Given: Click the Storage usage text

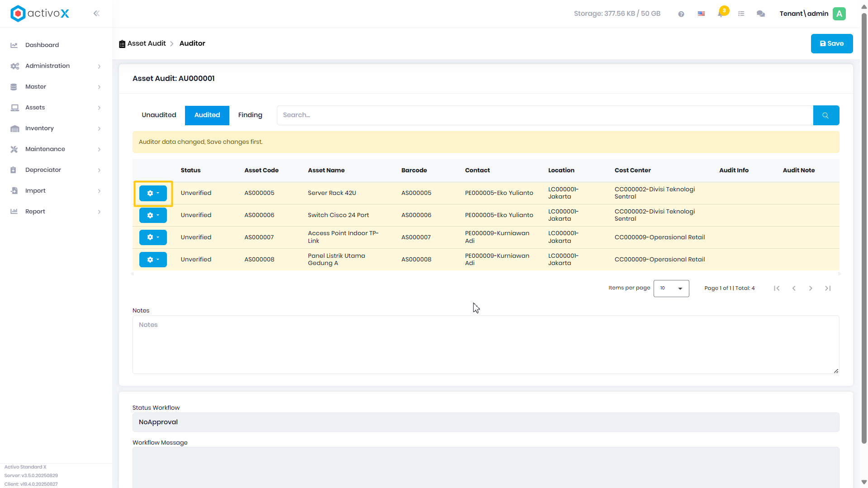Looking at the screenshot, I should pyautogui.click(x=617, y=14).
